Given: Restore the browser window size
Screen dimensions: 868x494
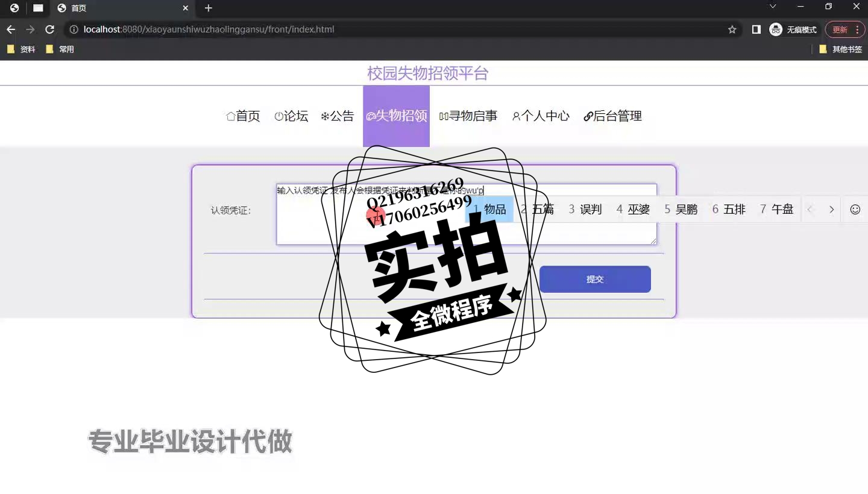Looking at the screenshot, I should coord(829,7).
